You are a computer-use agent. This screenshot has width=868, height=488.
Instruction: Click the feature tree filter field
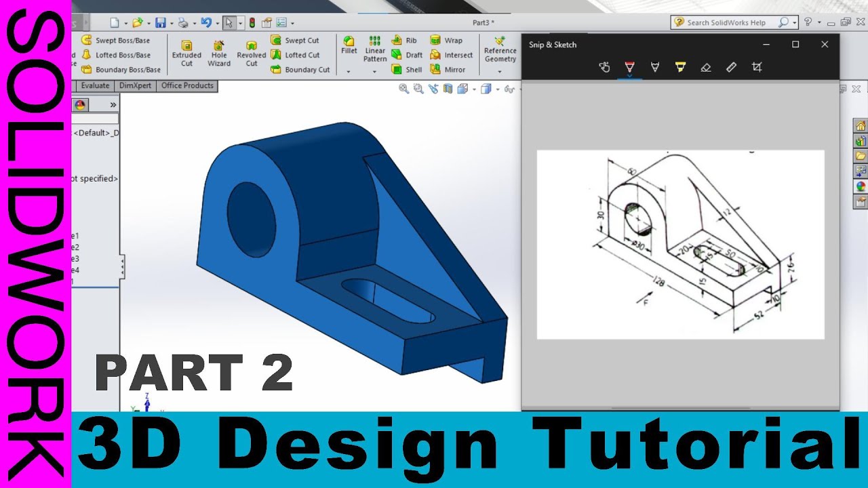(96, 119)
